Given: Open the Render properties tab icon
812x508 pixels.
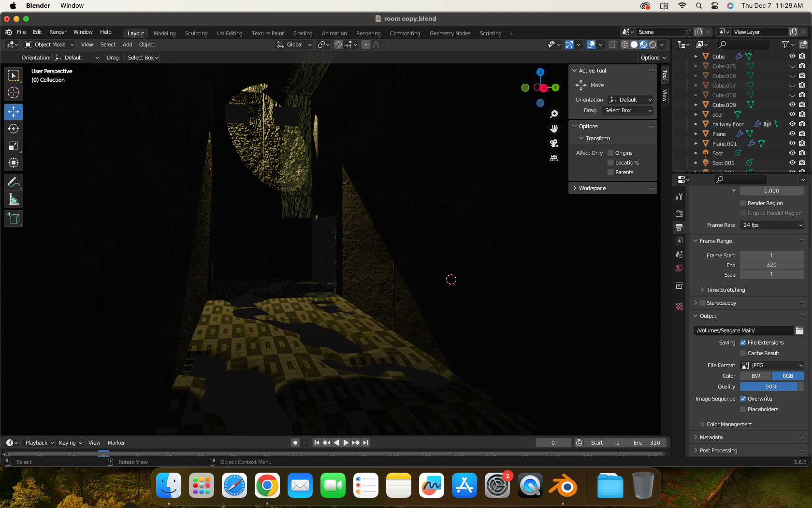Looking at the screenshot, I should pyautogui.click(x=679, y=213).
